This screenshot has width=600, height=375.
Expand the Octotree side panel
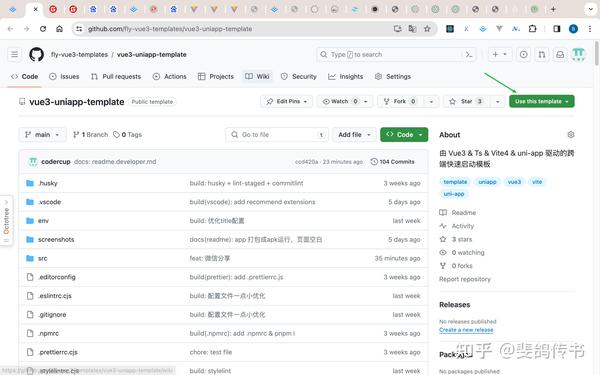point(6,220)
